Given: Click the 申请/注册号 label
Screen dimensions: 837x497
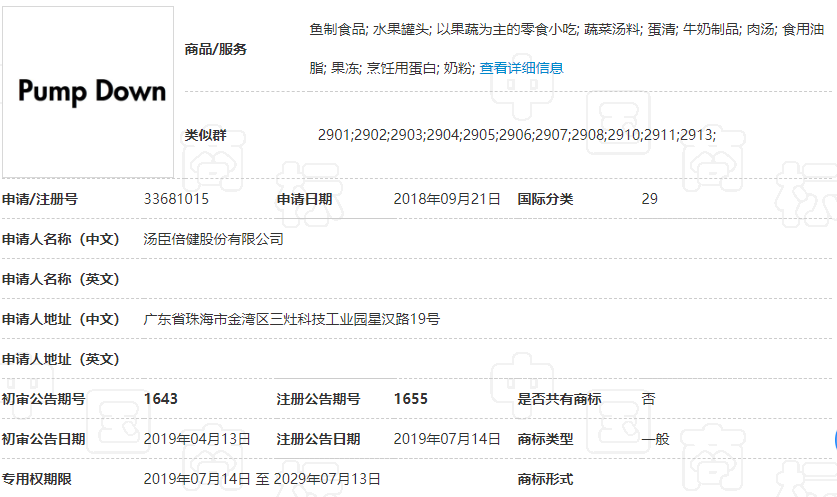Looking at the screenshot, I should [40, 199].
